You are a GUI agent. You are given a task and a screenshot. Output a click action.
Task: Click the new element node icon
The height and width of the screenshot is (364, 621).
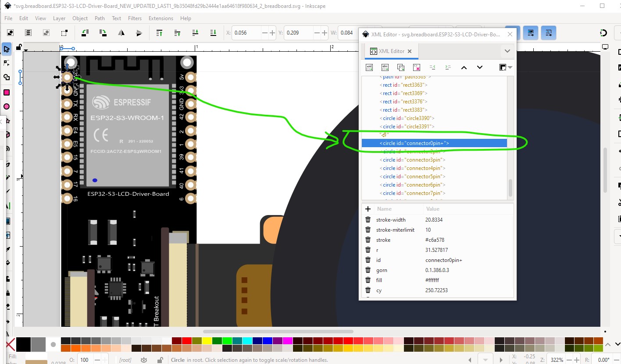369,67
